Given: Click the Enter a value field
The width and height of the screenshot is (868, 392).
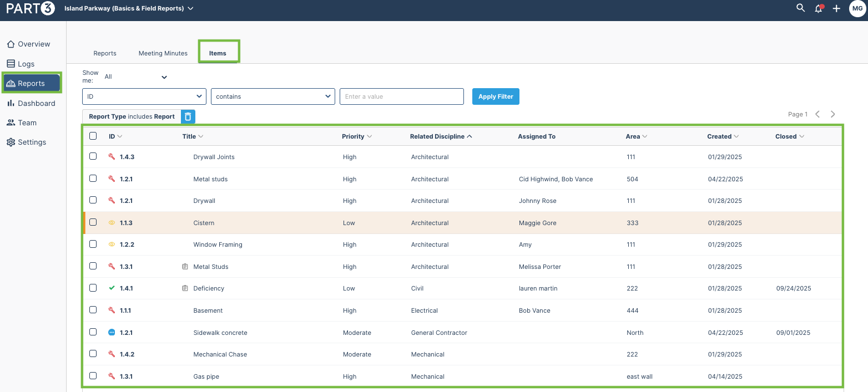Looking at the screenshot, I should point(402,96).
